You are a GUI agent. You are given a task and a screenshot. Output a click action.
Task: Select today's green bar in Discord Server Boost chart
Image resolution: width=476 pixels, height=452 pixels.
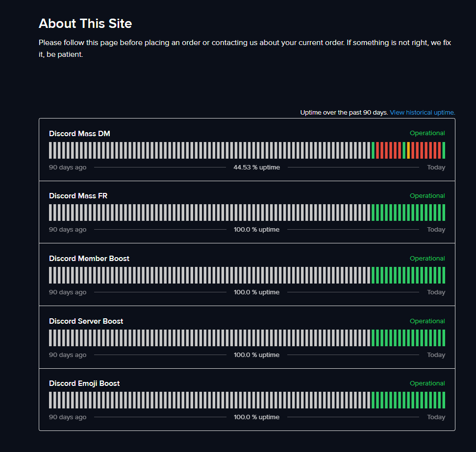(444, 338)
